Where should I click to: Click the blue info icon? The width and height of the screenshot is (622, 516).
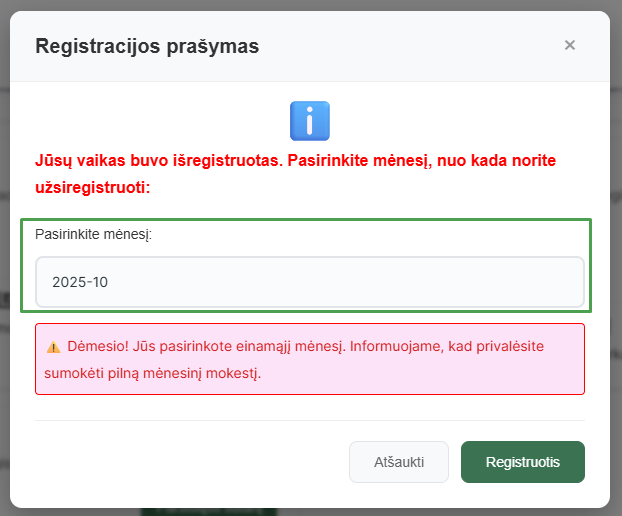click(x=310, y=120)
